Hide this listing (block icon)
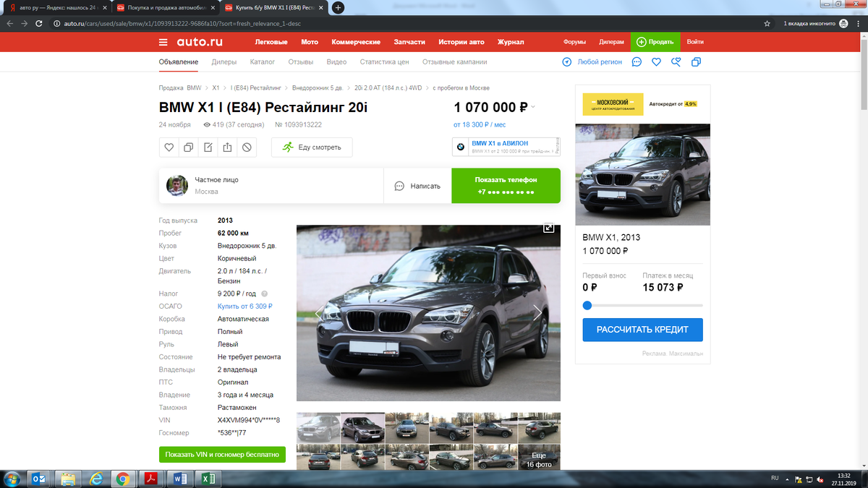The width and height of the screenshot is (868, 488). tap(247, 147)
